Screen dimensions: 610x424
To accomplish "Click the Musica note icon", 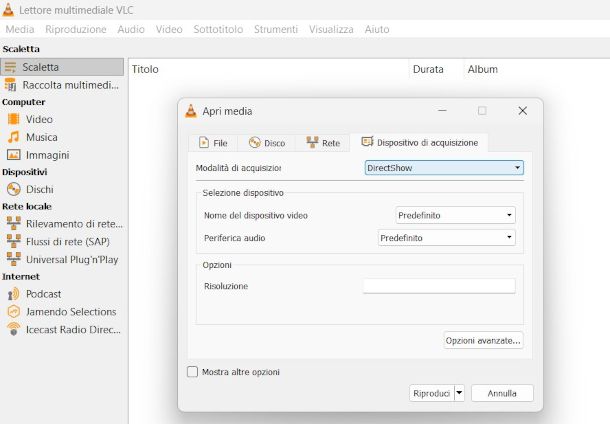I will click(x=13, y=137).
